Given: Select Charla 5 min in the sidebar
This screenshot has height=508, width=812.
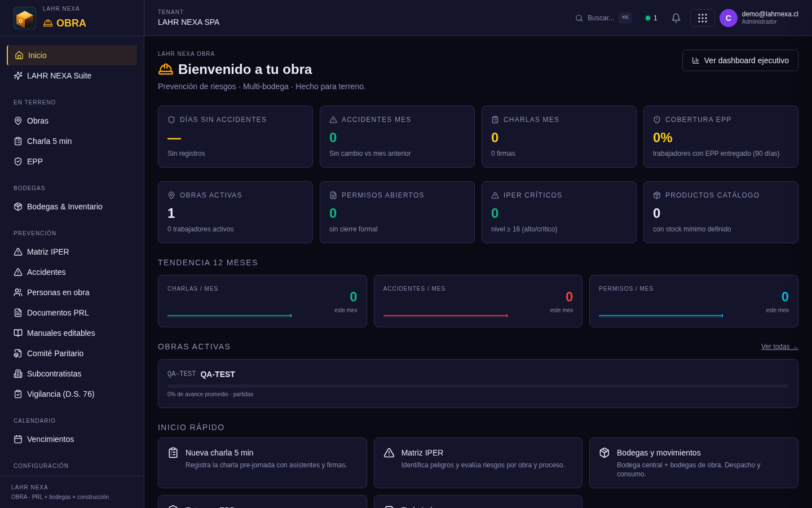Looking at the screenshot, I should (72, 141).
